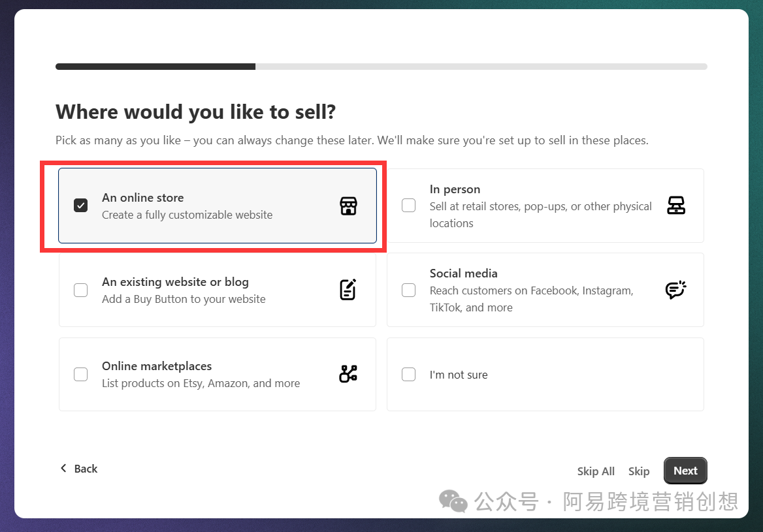This screenshot has height=532, width=763.
Task: Click Skip to bypass this step
Action: click(x=638, y=471)
